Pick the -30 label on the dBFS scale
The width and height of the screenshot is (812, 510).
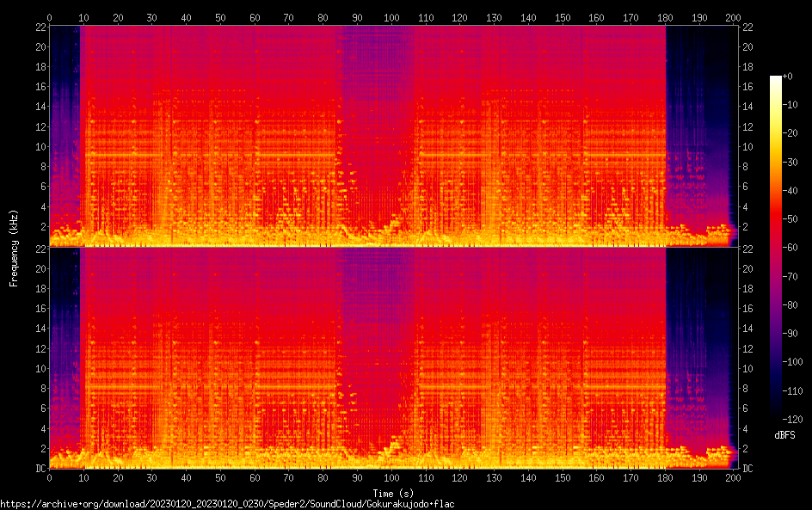[x=787, y=163]
